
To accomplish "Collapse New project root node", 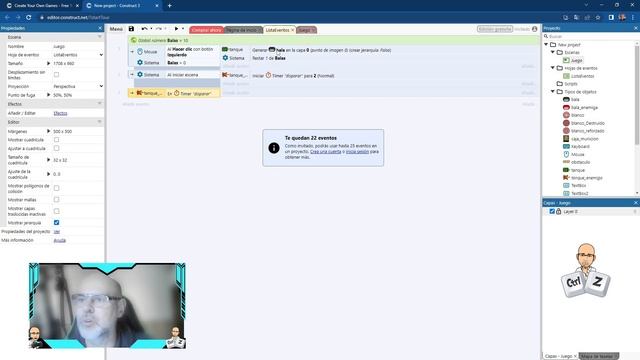I will point(546,44).
